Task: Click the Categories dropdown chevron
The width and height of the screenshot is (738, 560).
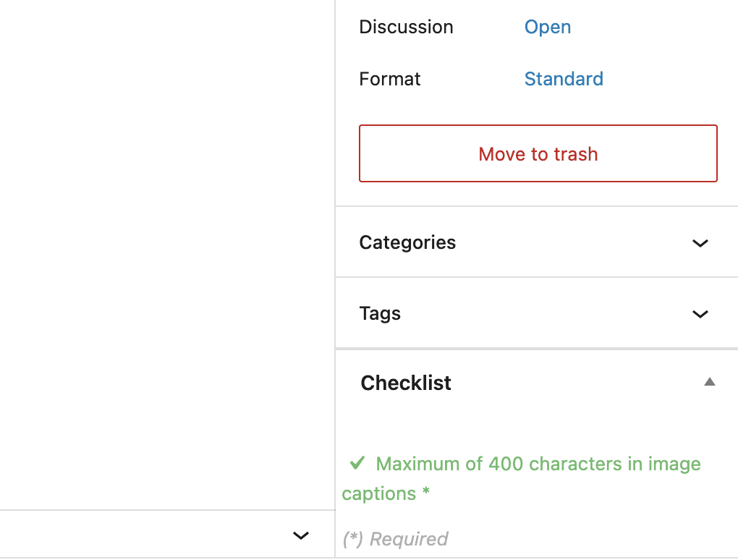Action: click(x=700, y=243)
